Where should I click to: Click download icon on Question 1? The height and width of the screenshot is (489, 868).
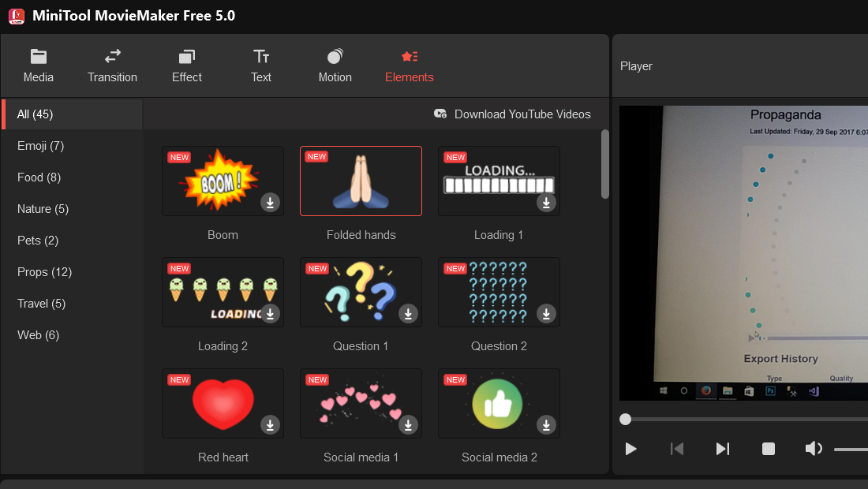click(x=408, y=314)
